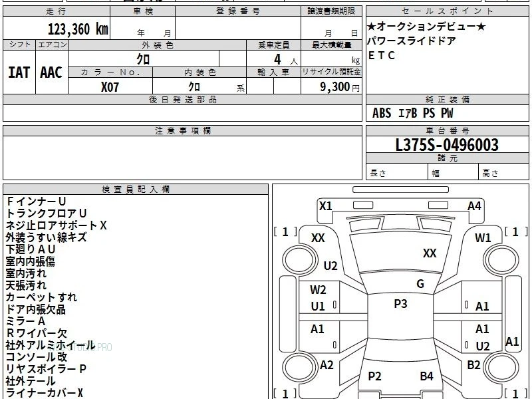Select the セールスポイント header

pos(447,11)
